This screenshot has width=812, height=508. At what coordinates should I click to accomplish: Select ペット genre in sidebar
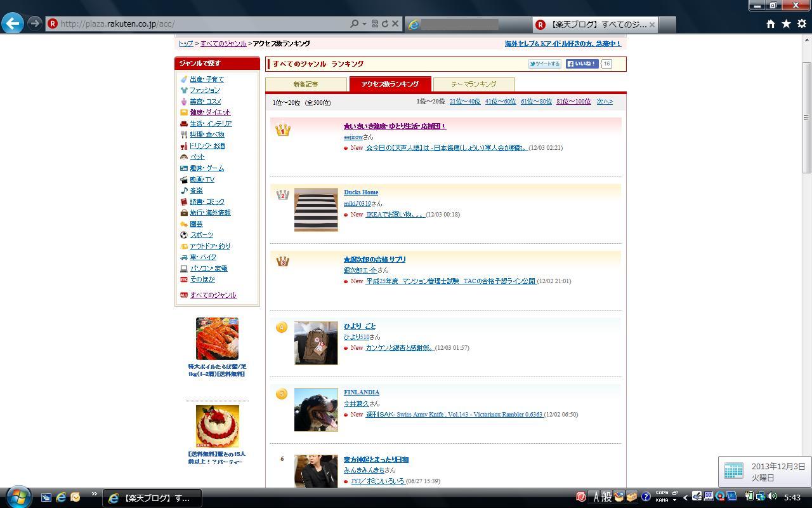tap(197, 157)
